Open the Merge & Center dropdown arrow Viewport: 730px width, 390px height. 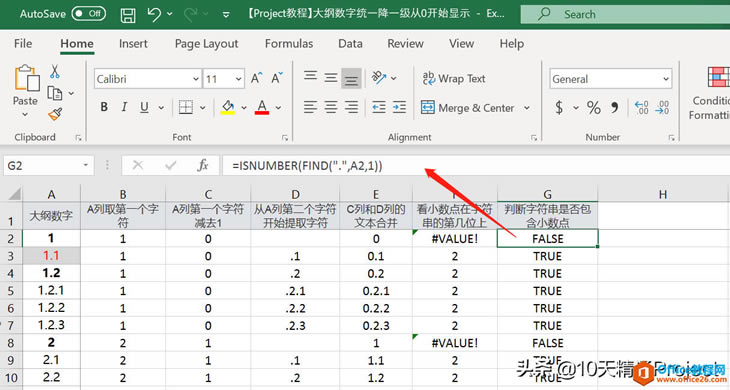(527, 108)
